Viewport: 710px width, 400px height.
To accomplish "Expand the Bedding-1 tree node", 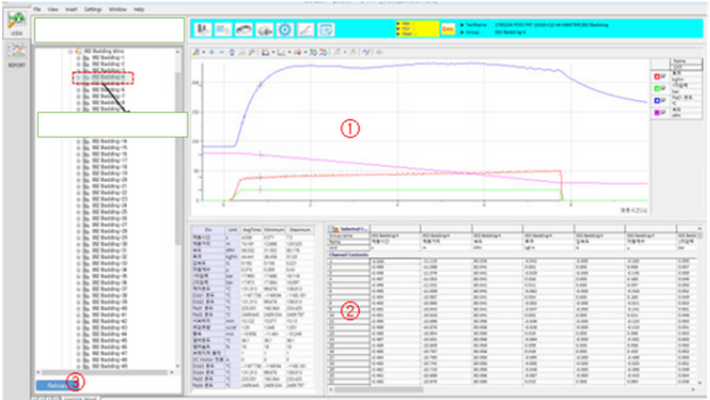I will [x=77, y=57].
